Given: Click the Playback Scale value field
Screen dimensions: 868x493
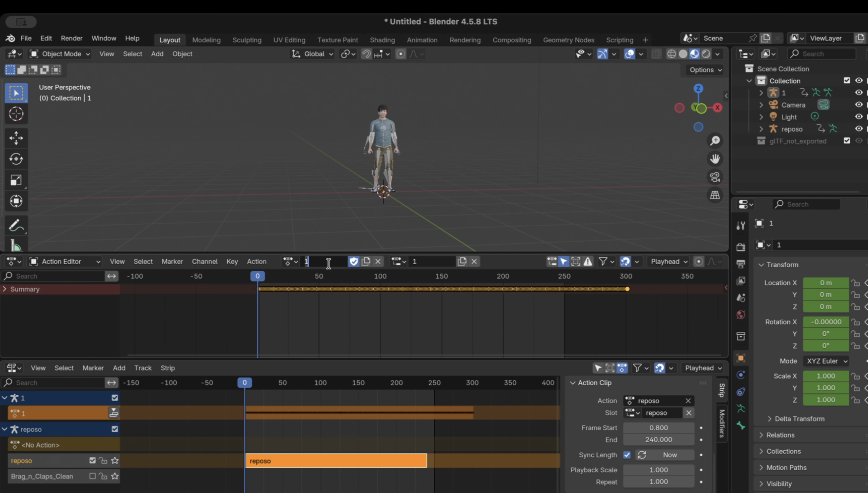Looking at the screenshot, I should (x=658, y=470).
